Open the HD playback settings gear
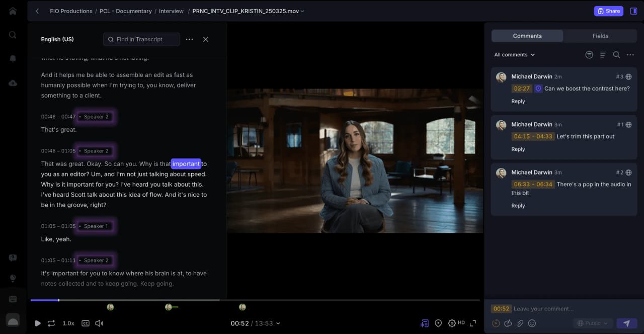Image resolution: width=644 pixels, height=334 pixels. [452, 323]
